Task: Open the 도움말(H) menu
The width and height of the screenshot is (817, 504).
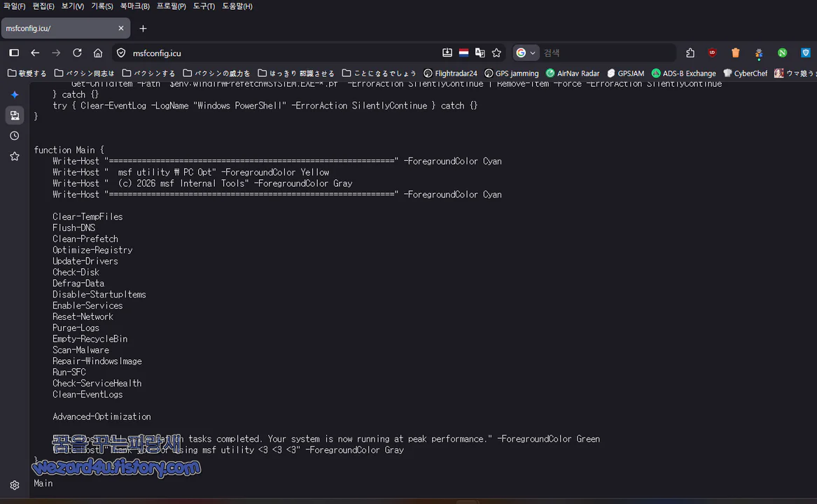Action: tap(237, 6)
